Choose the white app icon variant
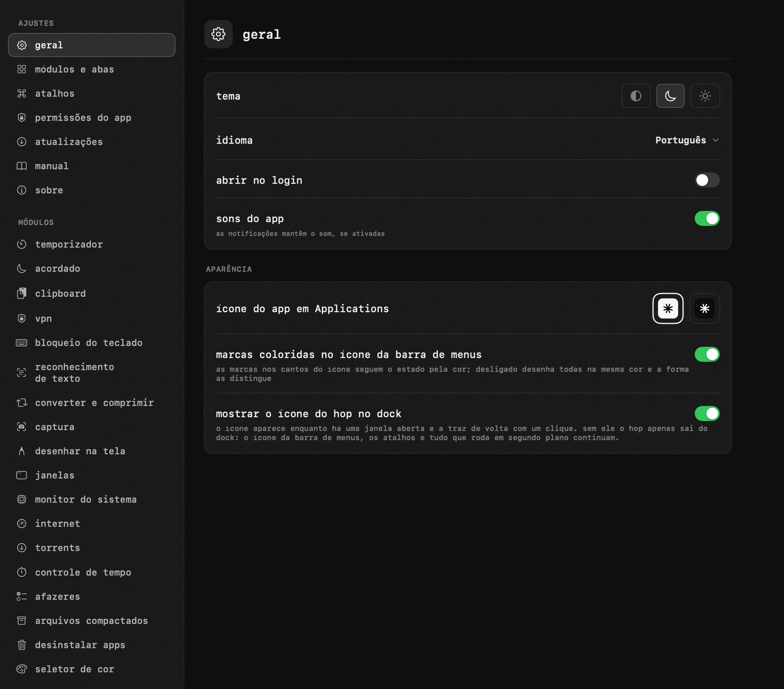The height and width of the screenshot is (689, 784). (668, 308)
